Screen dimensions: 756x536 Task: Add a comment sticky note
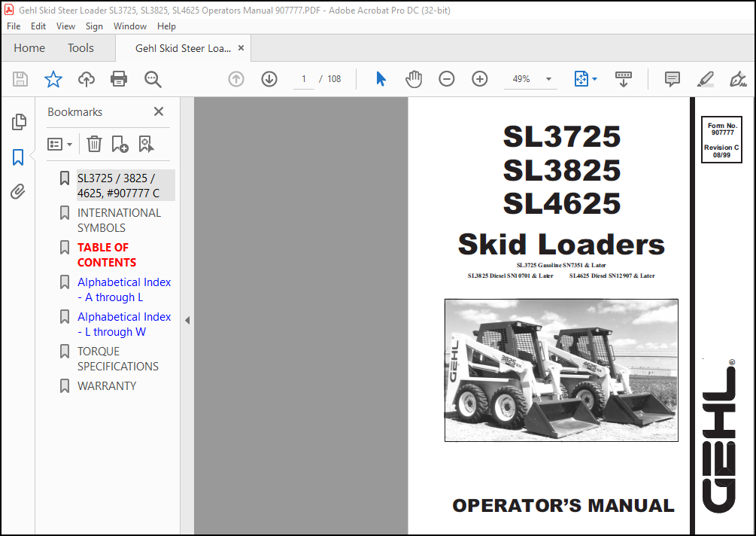point(672,78)
